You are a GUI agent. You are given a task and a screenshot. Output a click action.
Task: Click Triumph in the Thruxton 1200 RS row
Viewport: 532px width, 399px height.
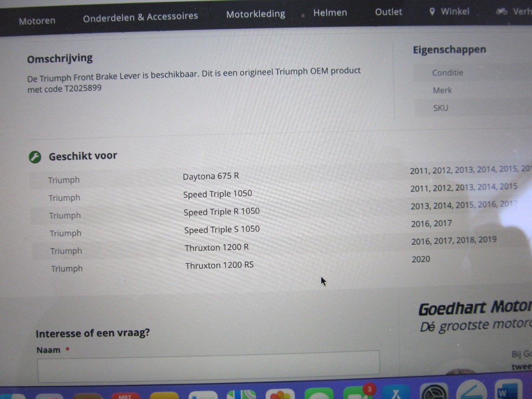click(66, 269)
